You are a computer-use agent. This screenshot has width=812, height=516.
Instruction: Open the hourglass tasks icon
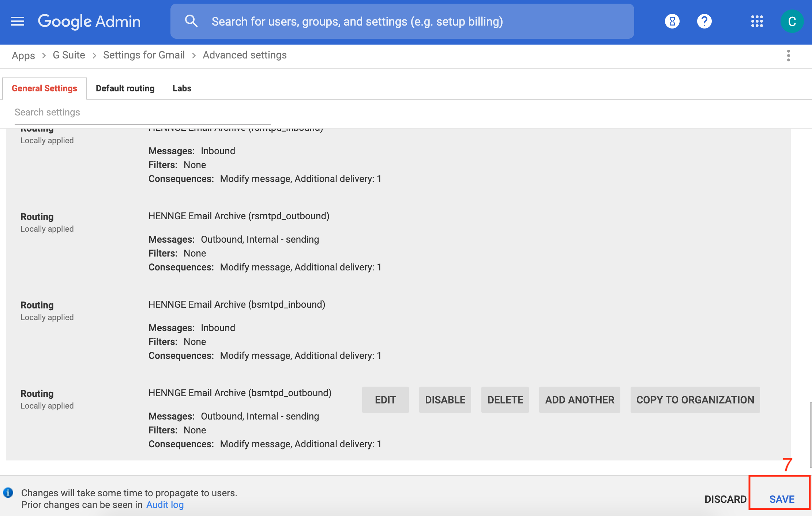pyautogui.click(x=672, y=21)
